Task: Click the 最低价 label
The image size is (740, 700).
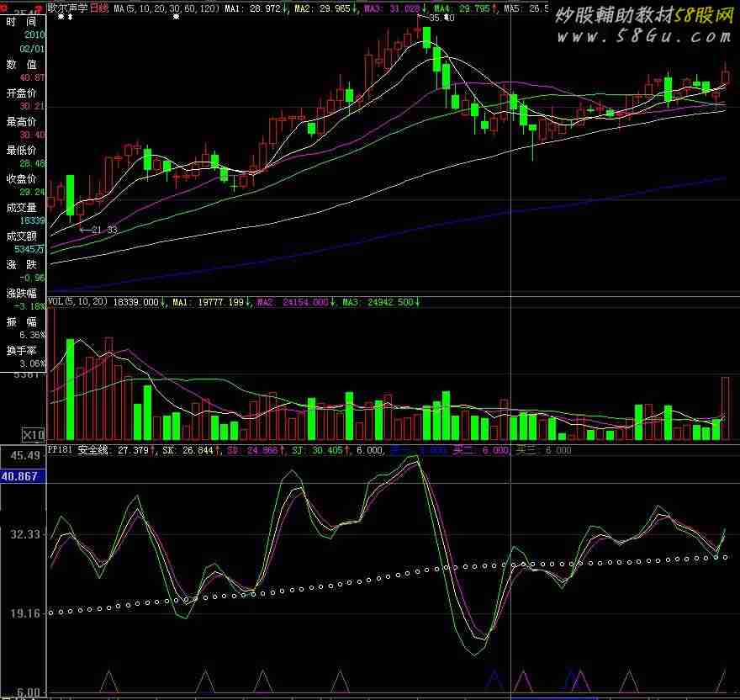Action: (x=21, y=151)
